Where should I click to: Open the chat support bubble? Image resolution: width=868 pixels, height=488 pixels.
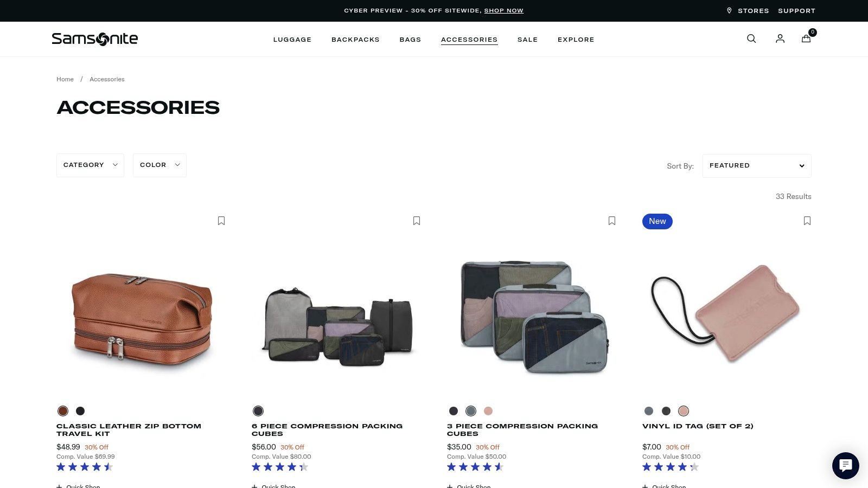(846, 465)
